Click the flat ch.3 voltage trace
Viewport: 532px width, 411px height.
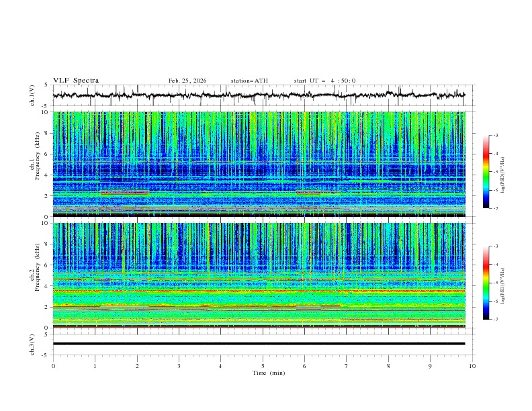coord(259,344)
